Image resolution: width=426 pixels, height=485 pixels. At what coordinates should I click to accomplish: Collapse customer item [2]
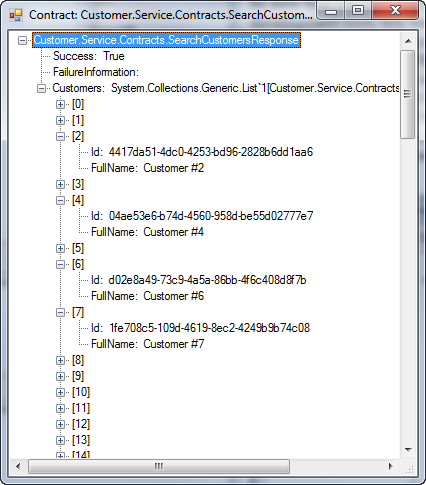pos(60,137)
